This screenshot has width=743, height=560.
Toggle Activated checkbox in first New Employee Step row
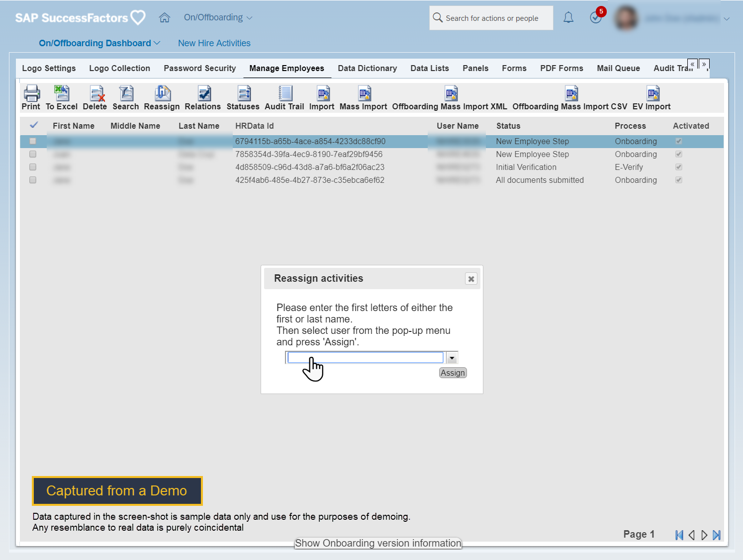[x=679, y=141]
